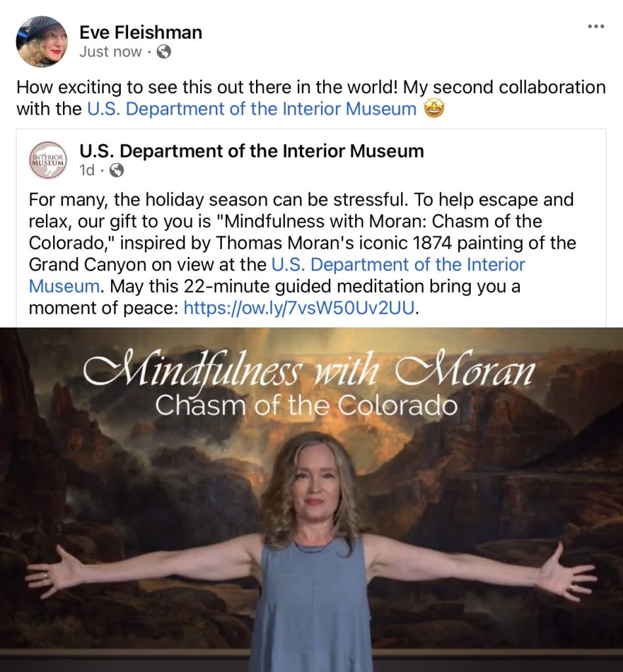Open the post options three-dot menu
The width and height of the screenshot is (623, 672).
click(595, 26)
